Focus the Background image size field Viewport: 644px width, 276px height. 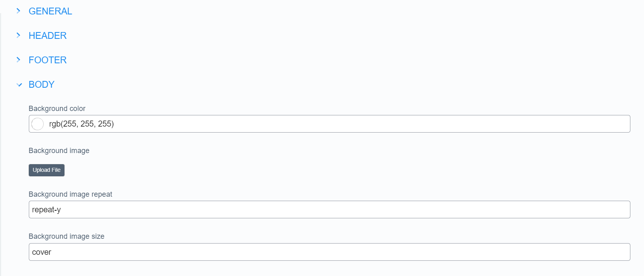click(329, 252)
